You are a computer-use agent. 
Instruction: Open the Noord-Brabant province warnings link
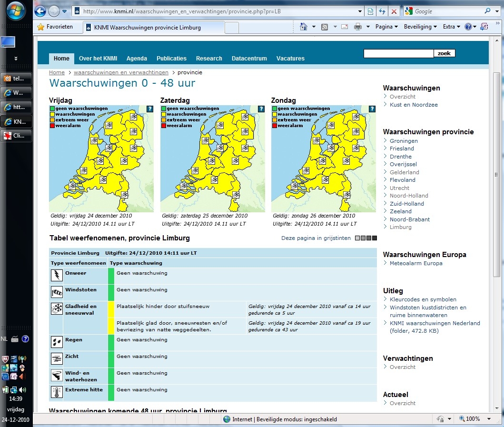[409, 219]
